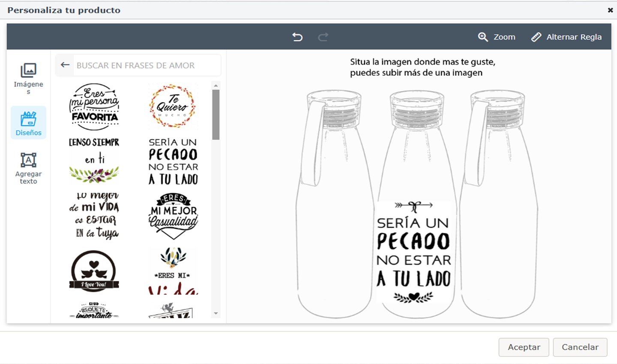Select the Sería un Pecado phrase design
The width and height of the screenshot is (617, 364).
click(x=173, y=161)
